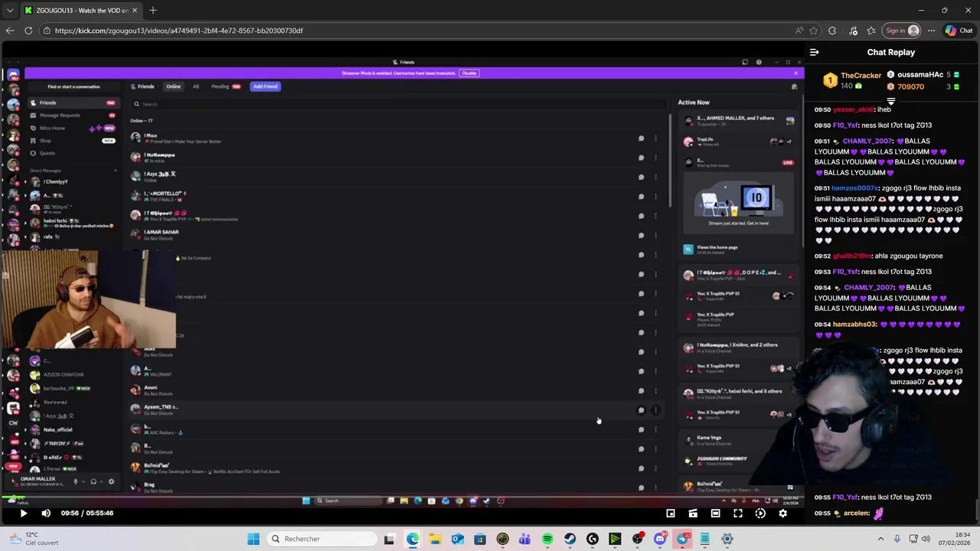Open Discord user settings gear
This screenshot has height=551, width=980.
pos(111,481)
